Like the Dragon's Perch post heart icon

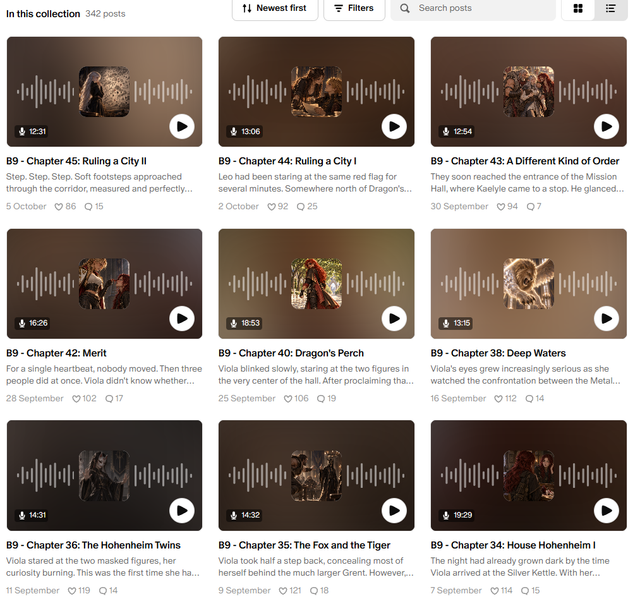[x=288, y=399]
